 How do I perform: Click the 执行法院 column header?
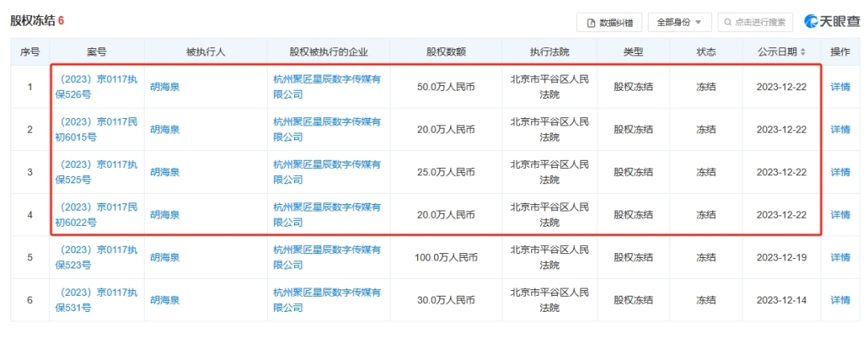[549, 52]
